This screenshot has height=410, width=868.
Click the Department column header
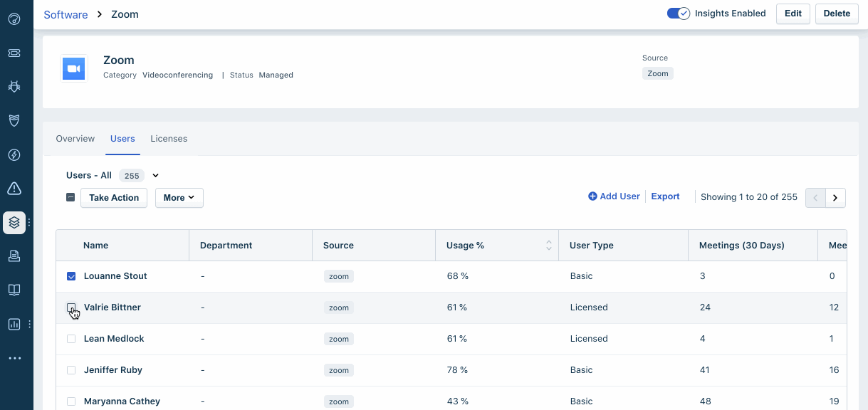point(226,246)
